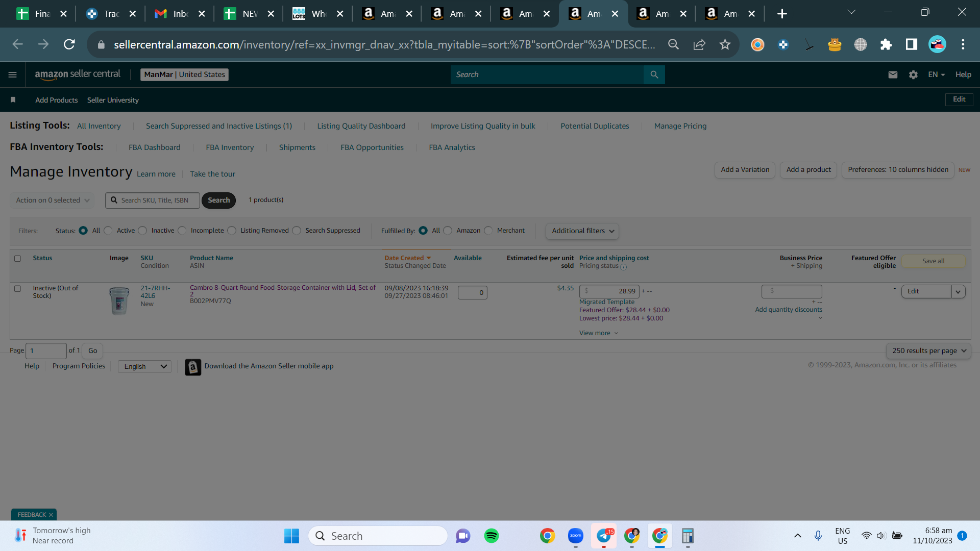Open FBA Dashboard
Screen dimensions: 980x551
(x=155, y=147)
